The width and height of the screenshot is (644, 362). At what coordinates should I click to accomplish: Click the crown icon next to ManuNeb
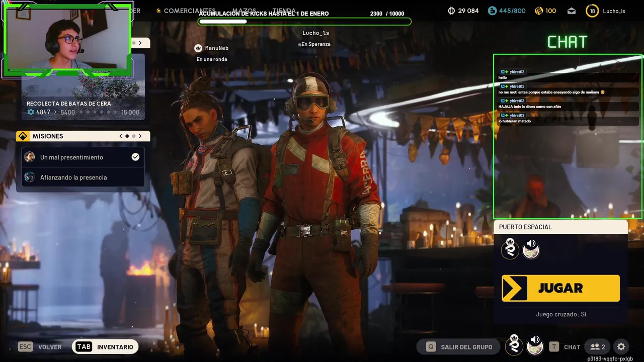[199, 48]
